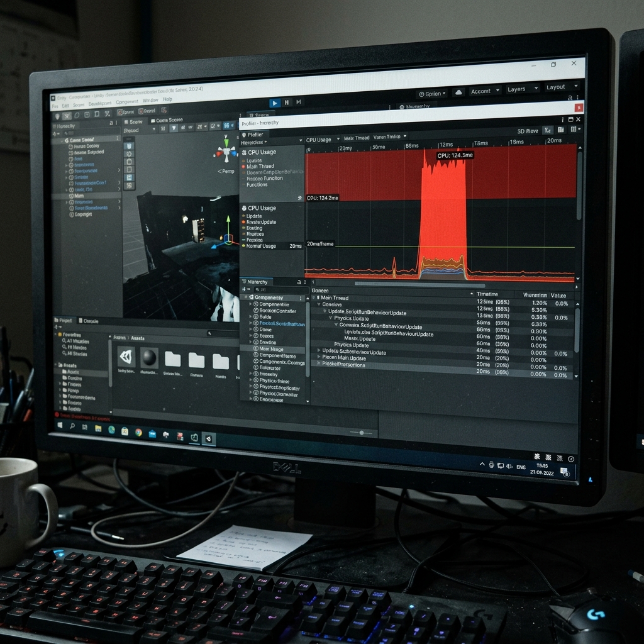This screenshot has width=644, height=644.
Task: Start play mode with the Play button
Action: pos(275,103)
